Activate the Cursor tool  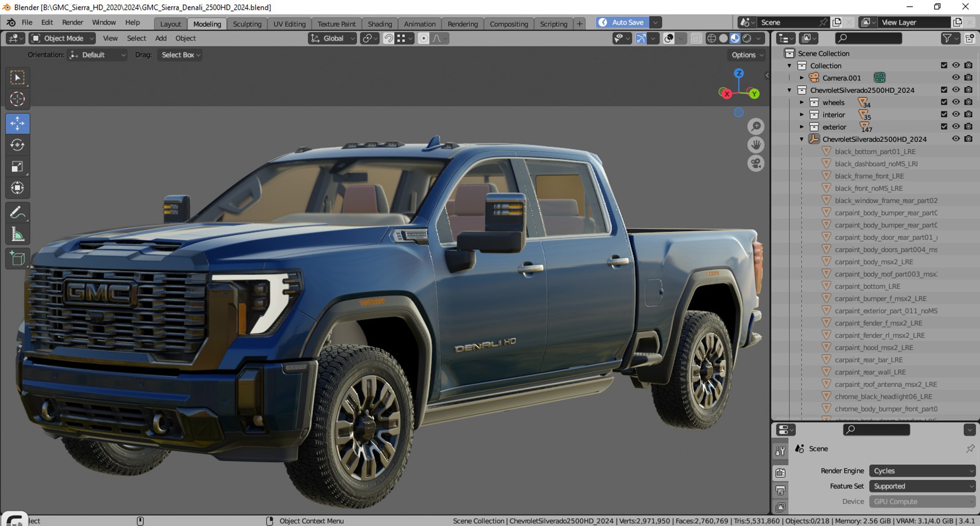click(17, 99)
